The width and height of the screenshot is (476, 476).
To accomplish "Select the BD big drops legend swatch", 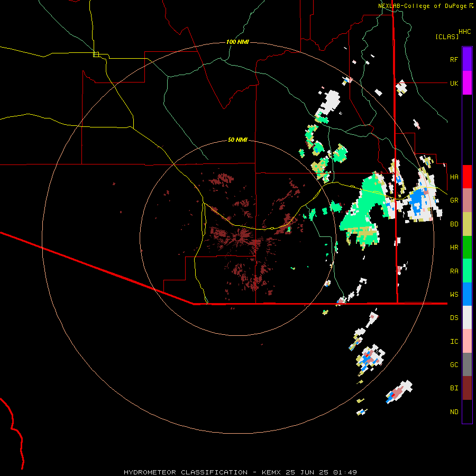I will click(467, 224).
